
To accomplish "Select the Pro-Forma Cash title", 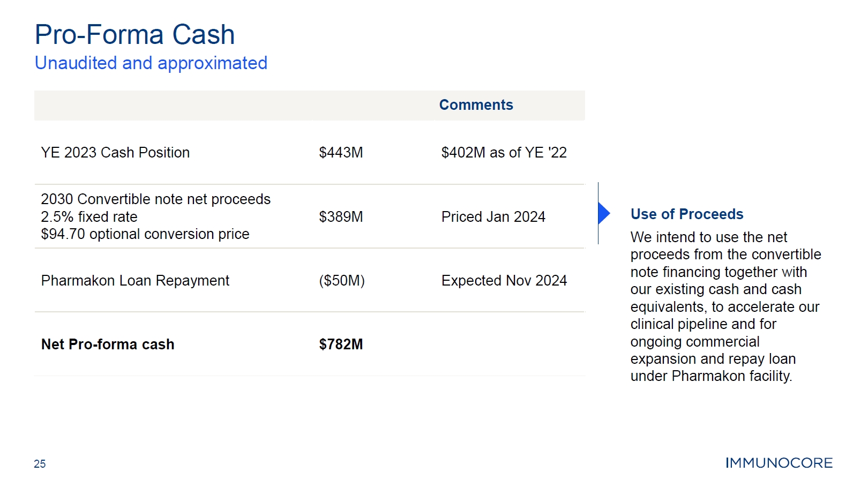I will tap(134, 35).
